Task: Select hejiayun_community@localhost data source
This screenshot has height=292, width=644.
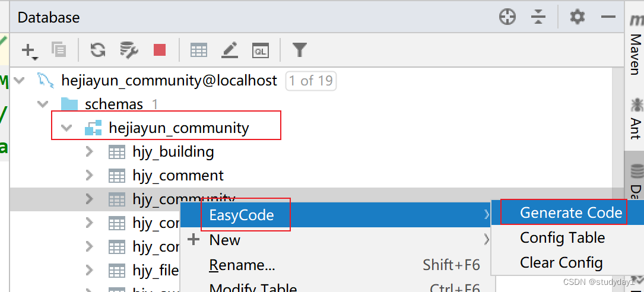Action: click(169, 81)
